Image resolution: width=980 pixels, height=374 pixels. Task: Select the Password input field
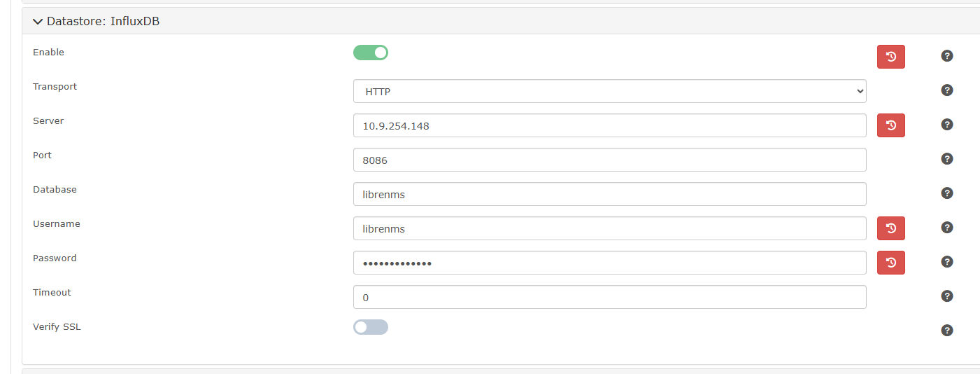click(609, 263)
